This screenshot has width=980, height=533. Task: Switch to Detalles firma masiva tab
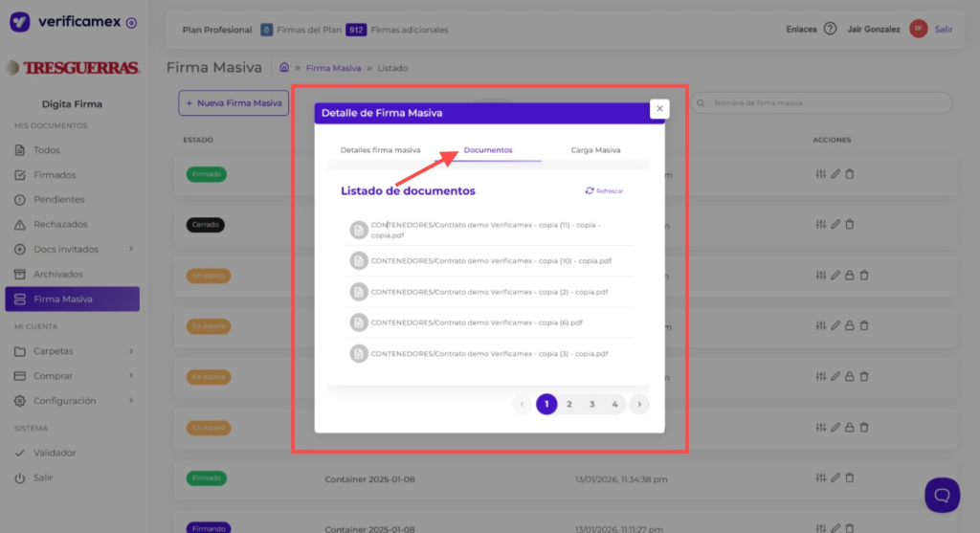coord(381,150)
